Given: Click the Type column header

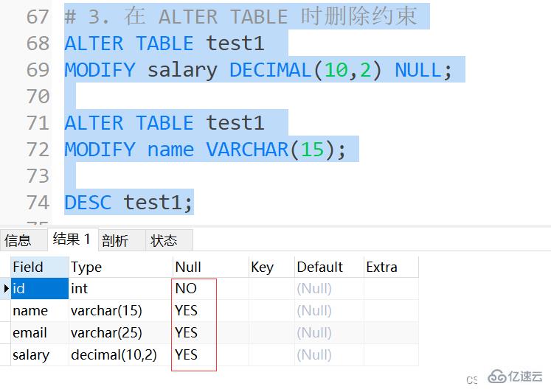Looking at the screenshot, I should [120, 267].
